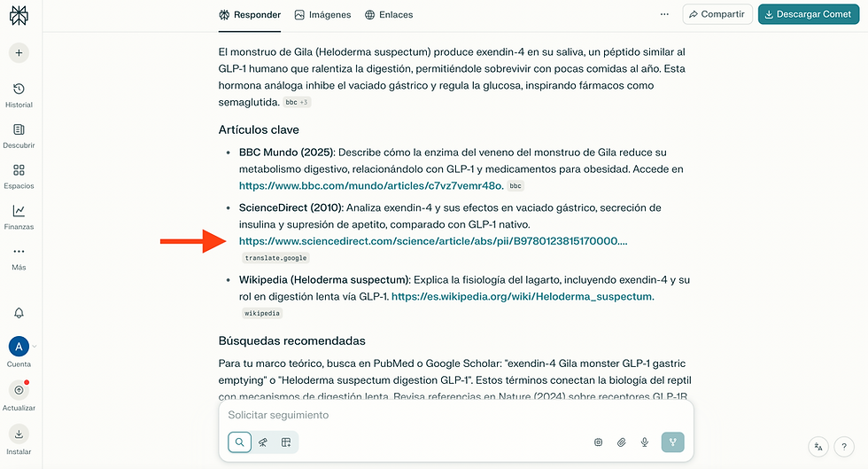Expand the account chevron next to avatar
Image resolution: width=868 pixels, height=469 pixels.
pyautogui.click(x=35, y=347)
